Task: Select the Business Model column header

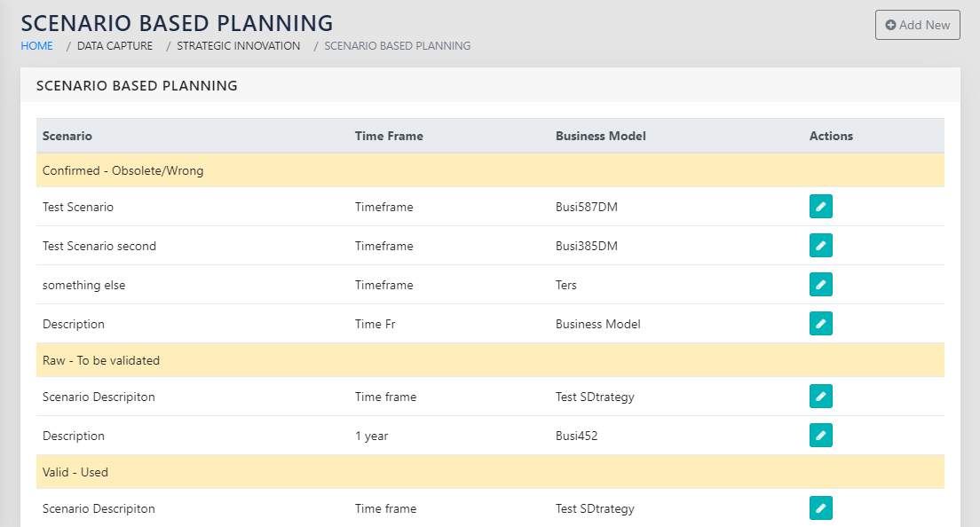Action: pos(600,136)
